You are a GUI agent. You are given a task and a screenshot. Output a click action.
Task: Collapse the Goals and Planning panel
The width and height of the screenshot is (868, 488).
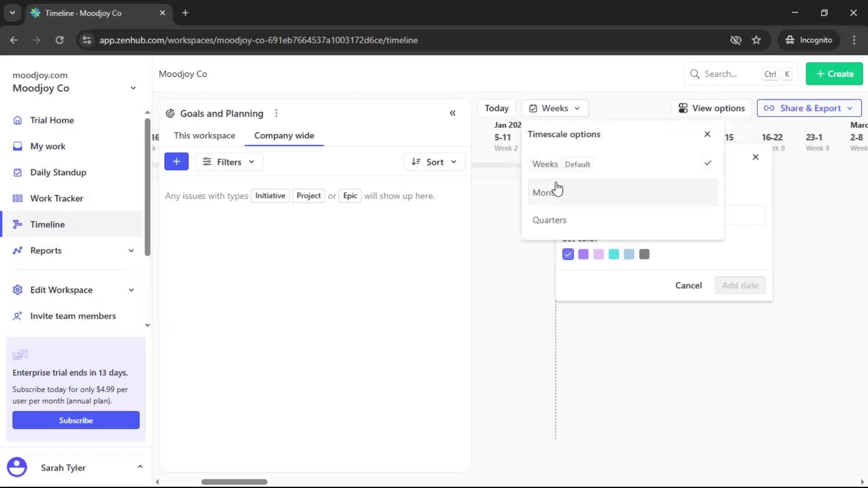(453, 113)
